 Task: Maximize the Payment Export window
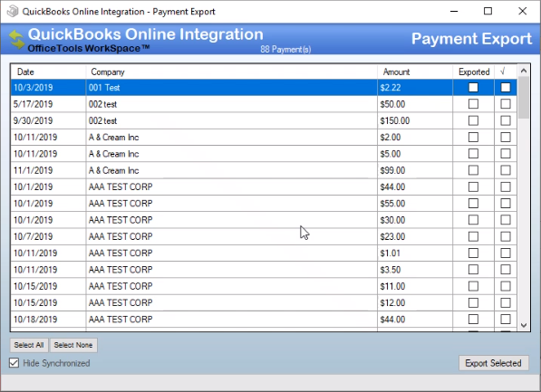488,11
